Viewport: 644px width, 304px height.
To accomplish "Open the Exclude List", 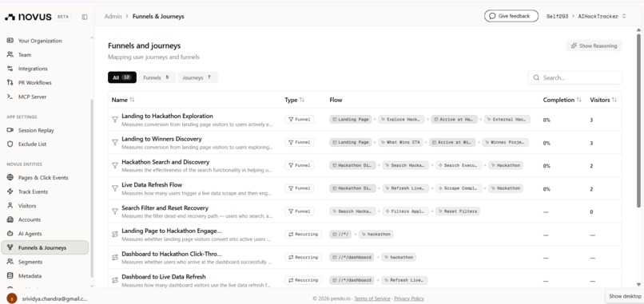I will click(x=33, y=144).
